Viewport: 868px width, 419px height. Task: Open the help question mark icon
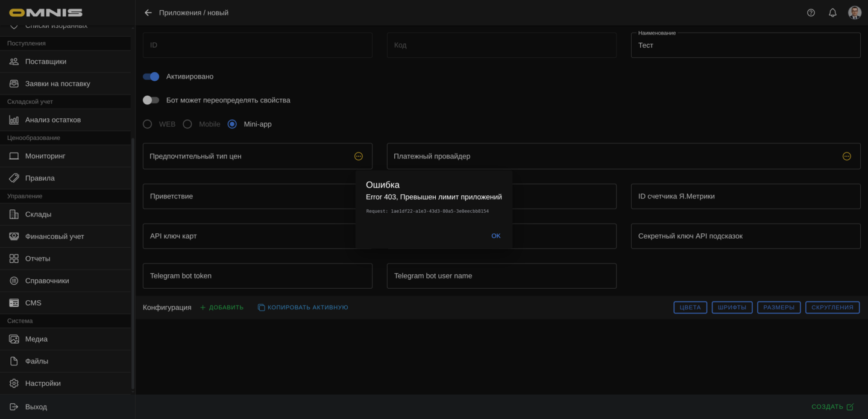click(x=811, y=13)
